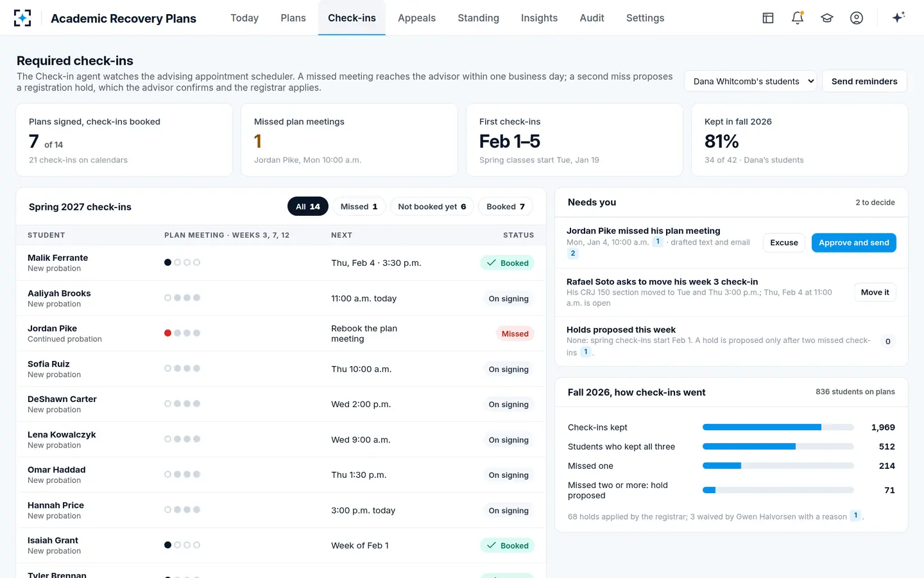
Task: Show all 14 check-ins filter
Action: [x=308, y=207]
